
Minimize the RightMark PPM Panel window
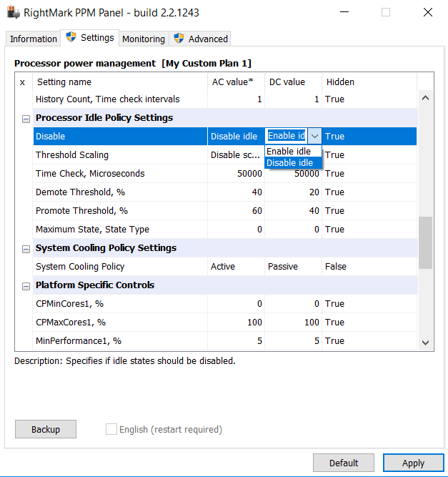coord(344,12)
